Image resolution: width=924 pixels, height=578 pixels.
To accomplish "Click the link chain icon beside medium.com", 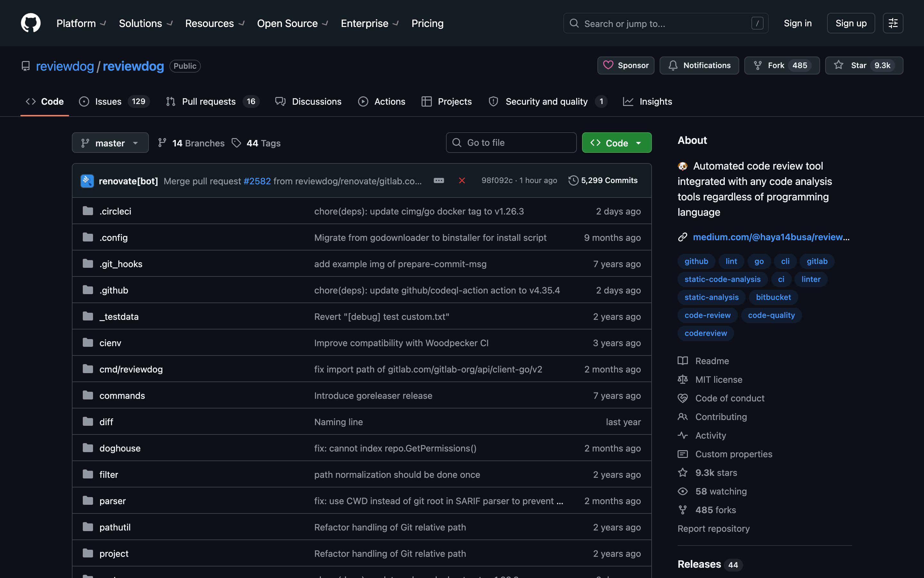I will (x=683, y=237).
